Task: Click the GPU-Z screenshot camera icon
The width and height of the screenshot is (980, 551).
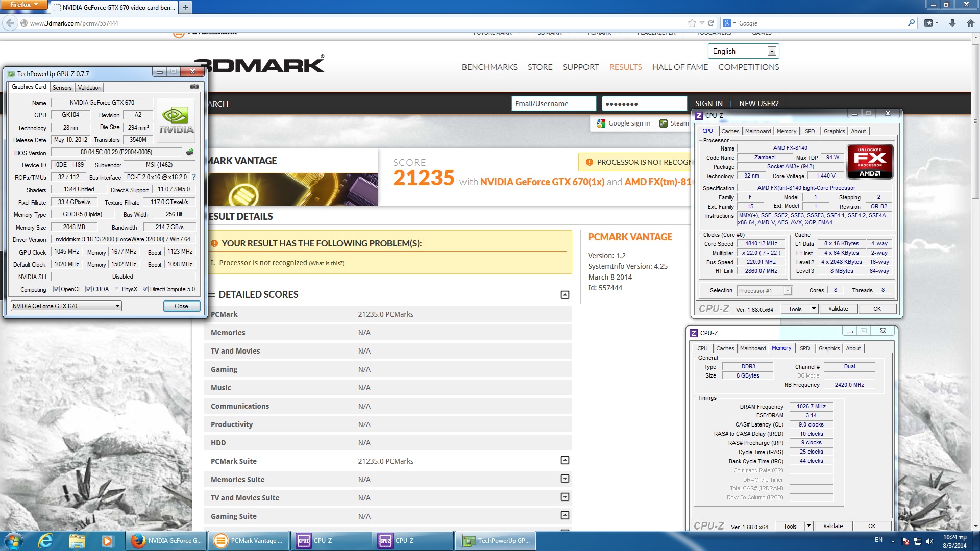Action: pyautogui.click(x=194, y=87)
